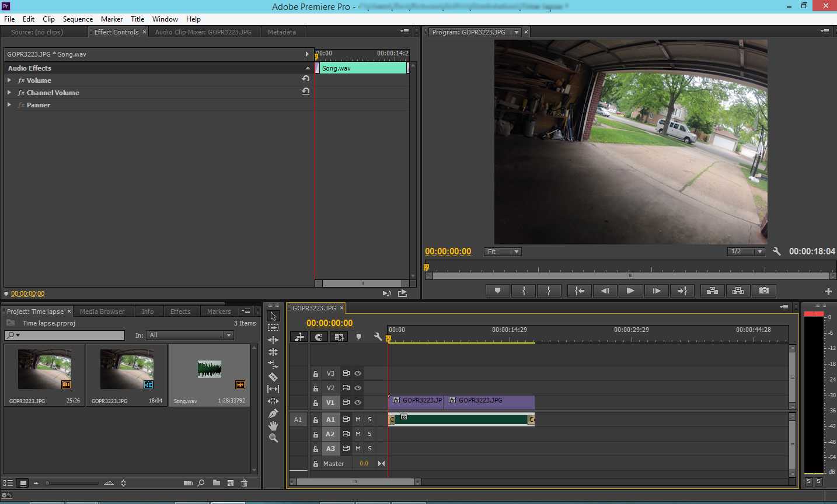Screen dimensions: 837x504
Task: Select the Ripple Edit tool
Action: tap(273, 340)
